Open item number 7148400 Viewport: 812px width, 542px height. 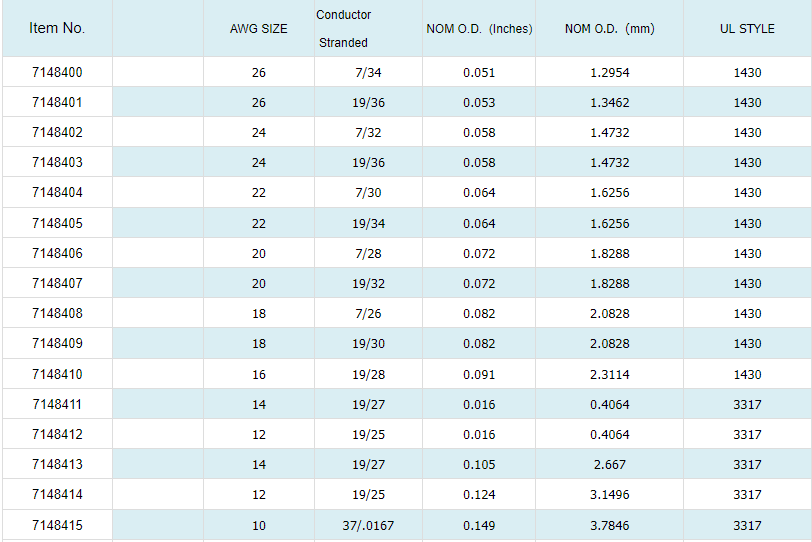(57, 72)
